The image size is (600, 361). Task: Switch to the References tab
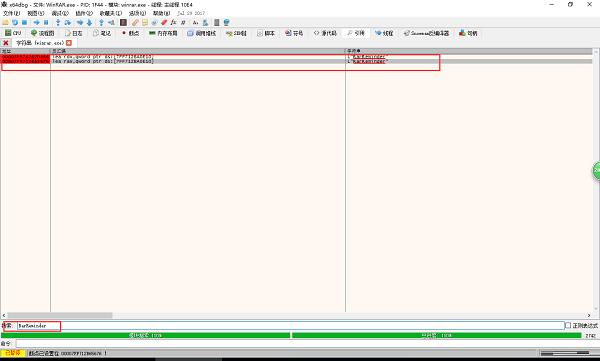[355, 33]
